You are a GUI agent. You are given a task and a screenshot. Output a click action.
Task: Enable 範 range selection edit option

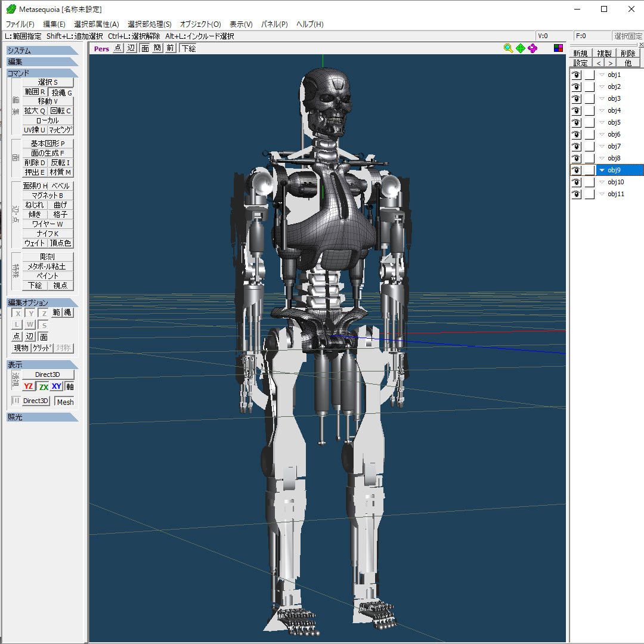click(x=56, y=312)
